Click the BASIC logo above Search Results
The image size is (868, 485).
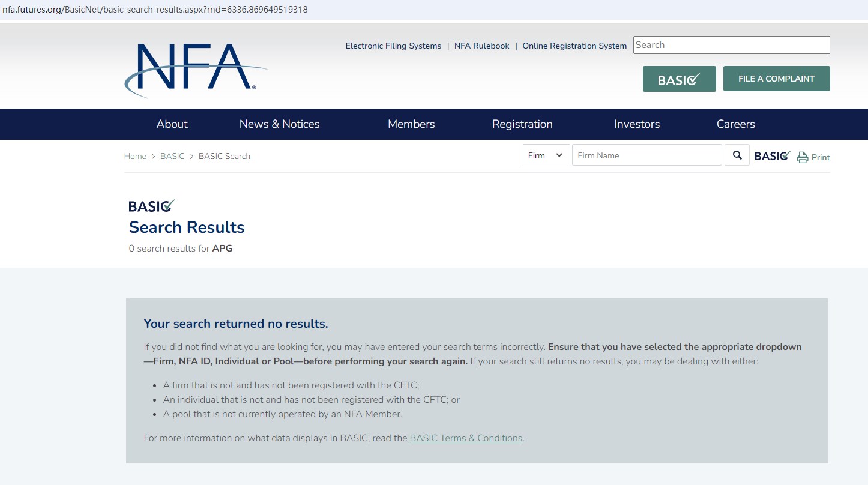tap(152, 206)
